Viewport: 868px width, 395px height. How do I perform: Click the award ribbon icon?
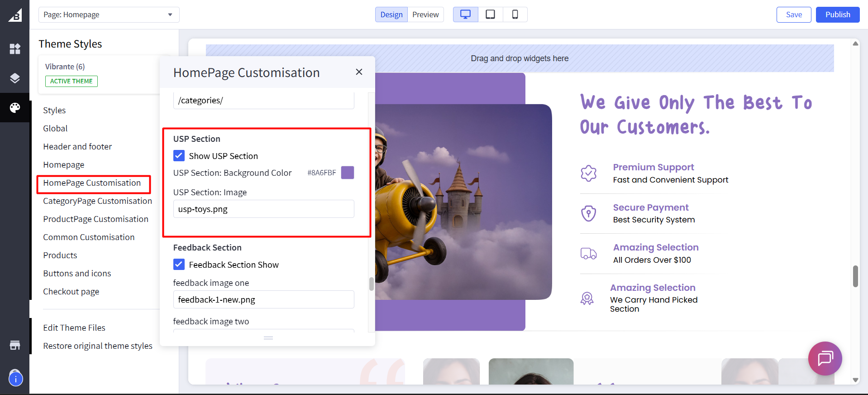[x=587, y=298]
